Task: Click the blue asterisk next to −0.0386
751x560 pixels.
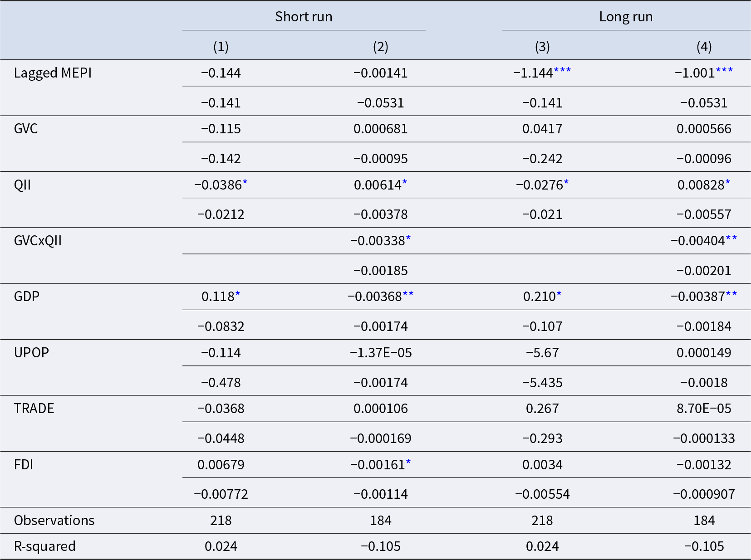Action: [x=245, y=182]
